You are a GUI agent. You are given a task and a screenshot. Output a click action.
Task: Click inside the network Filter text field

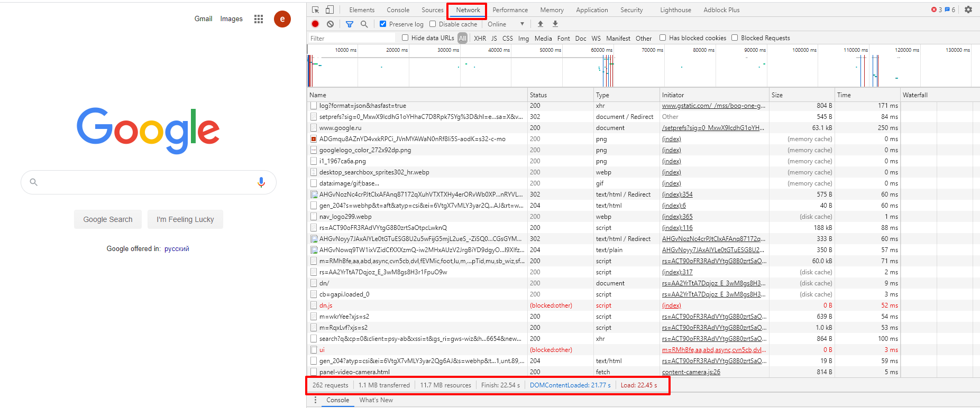[352, 38]
